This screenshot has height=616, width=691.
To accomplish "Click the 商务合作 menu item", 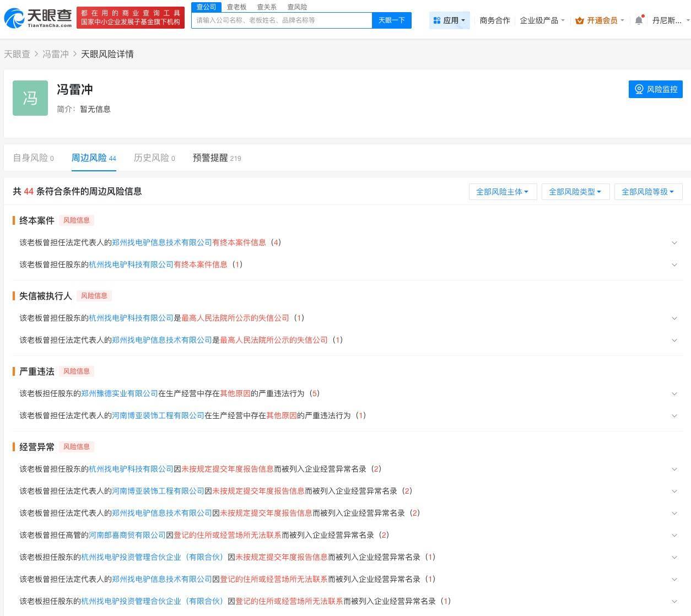I will click(x=494, y=20).
